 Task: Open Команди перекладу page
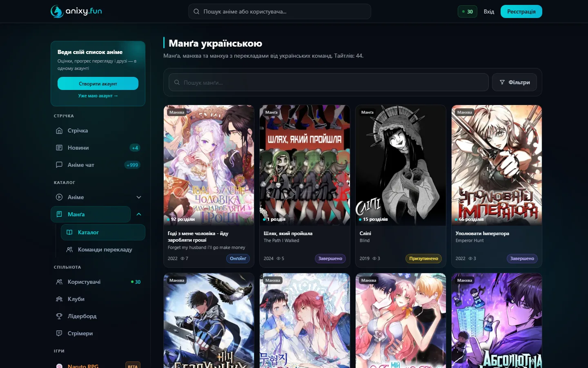coord(103,249)
